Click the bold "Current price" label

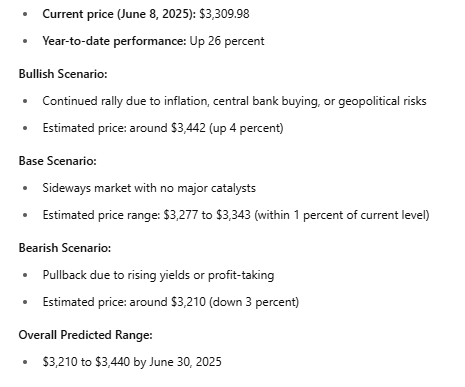click(78, 14)
